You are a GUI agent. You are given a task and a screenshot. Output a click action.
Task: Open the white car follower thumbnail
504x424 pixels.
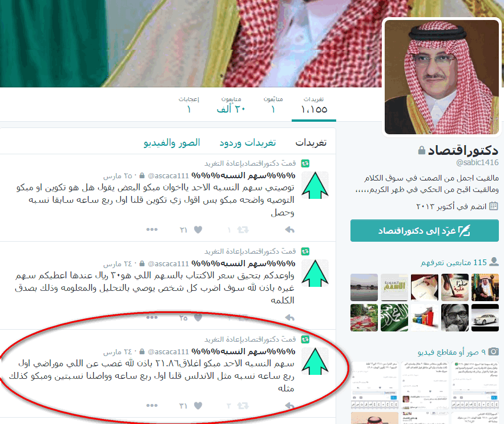point(485,318)
